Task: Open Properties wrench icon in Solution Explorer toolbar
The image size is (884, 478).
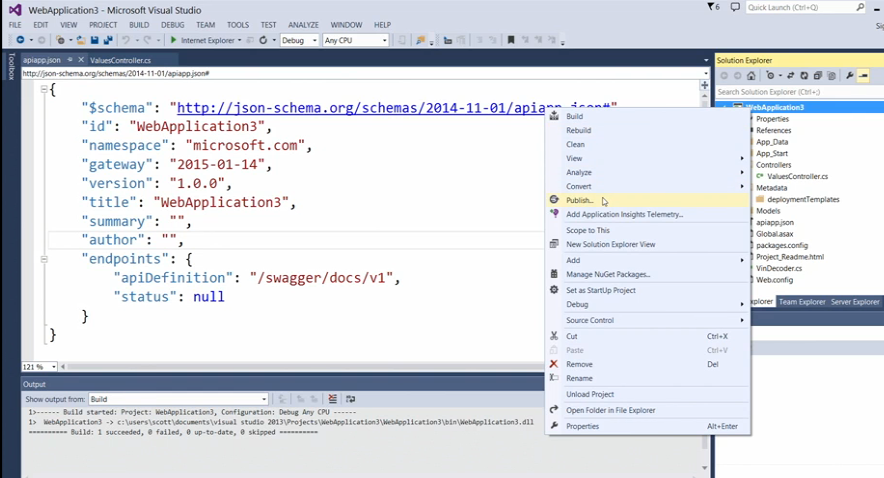Action: coord(849,75)
